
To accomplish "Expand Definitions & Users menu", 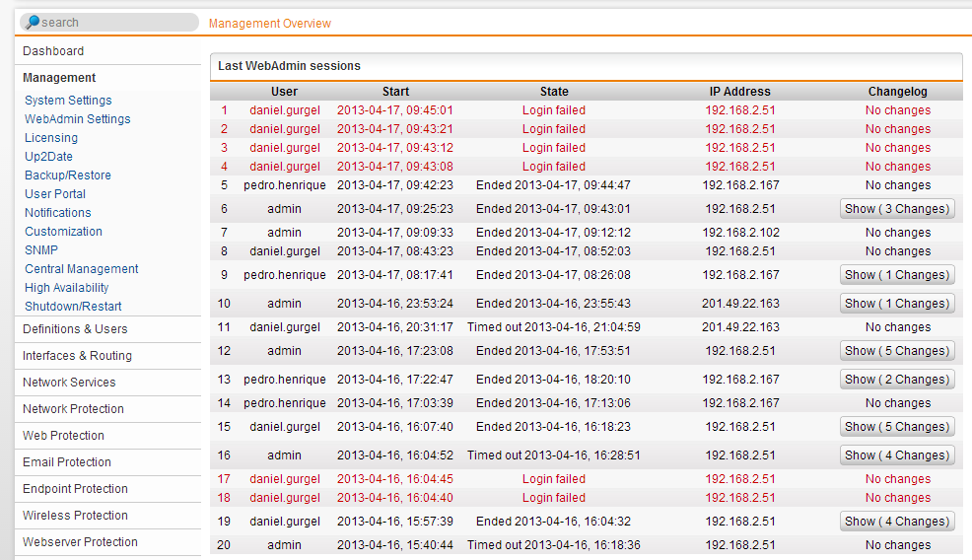I will 75,329.
